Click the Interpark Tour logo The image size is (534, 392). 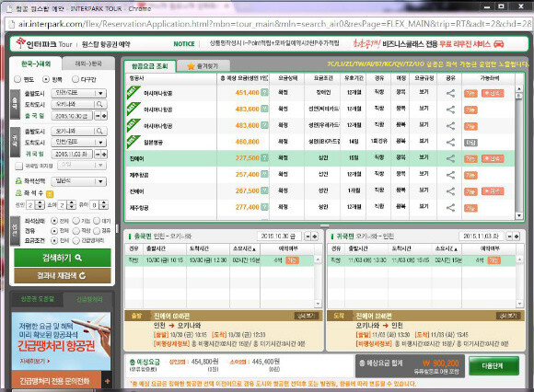point(44,44)
